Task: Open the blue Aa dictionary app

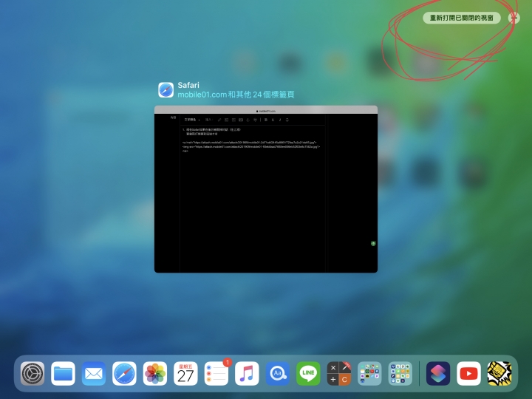Action: (x=278, y=374)
